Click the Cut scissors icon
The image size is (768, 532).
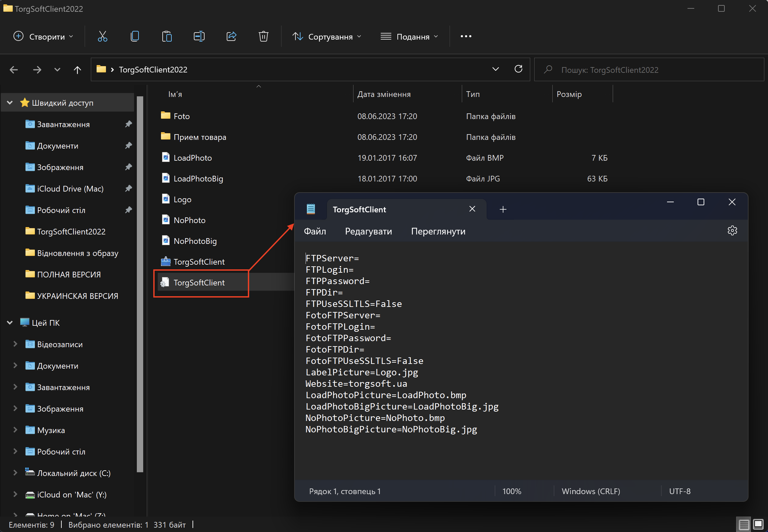click(102, 36)
